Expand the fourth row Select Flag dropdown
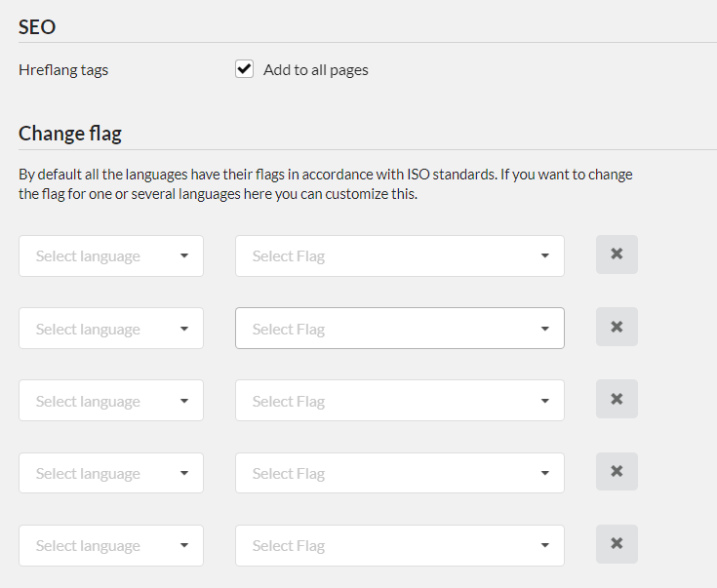This screenshot has width=717, height=588. (399, 473)
